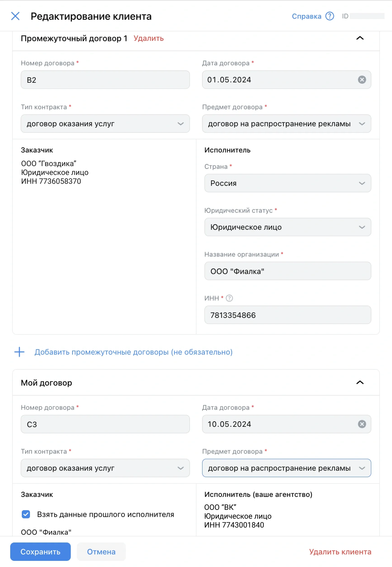Collapse the Промежуточный договор 1 section
The width and height of the screenshot is (392, 567).
click(360, 38)
